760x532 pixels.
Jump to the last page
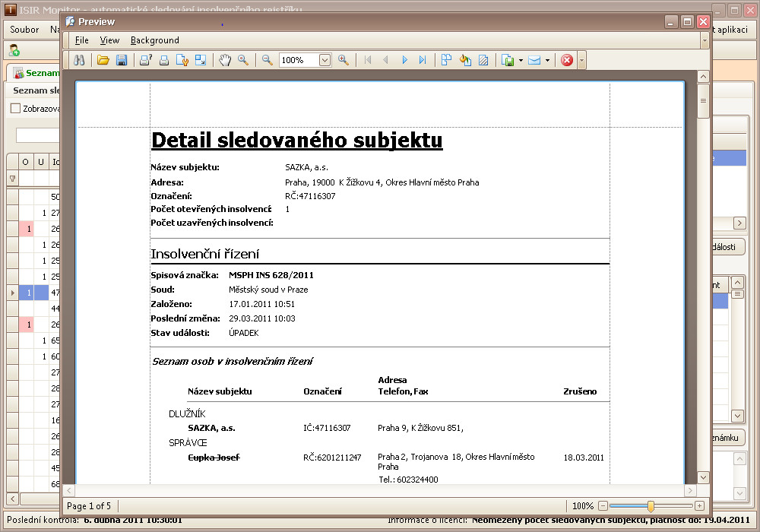(423, 60)
